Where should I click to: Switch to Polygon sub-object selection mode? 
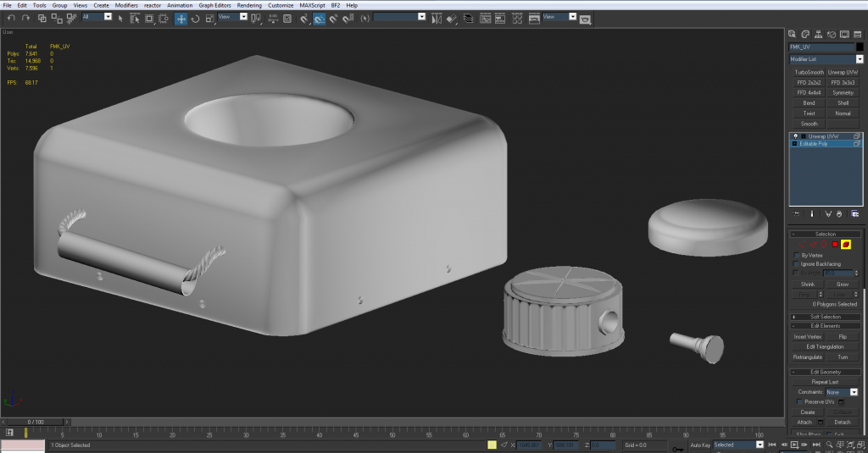pyautogui.click(x=835, y=245)
